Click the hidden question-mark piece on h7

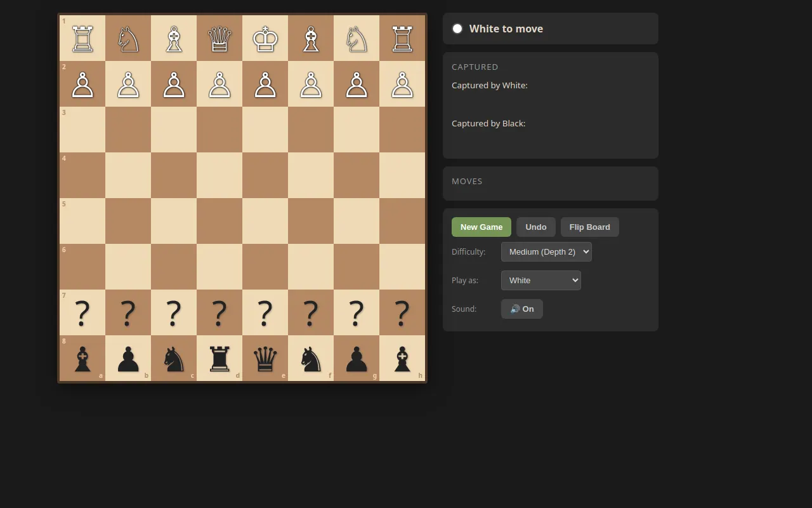[402, 312]
